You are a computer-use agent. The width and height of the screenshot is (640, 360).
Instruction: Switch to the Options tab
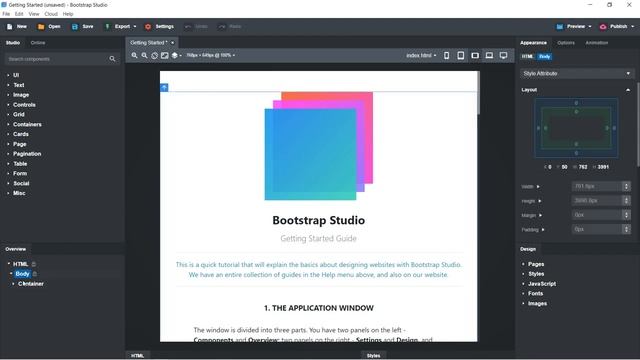566,43
